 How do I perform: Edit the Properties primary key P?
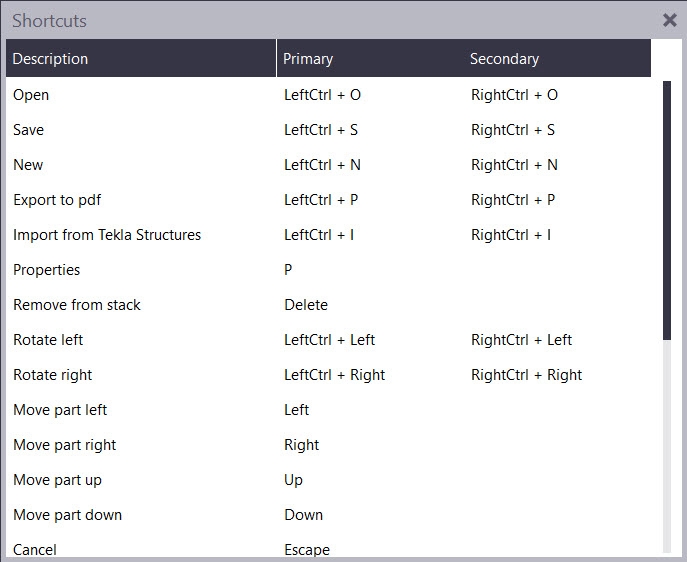tap(289, 270)
